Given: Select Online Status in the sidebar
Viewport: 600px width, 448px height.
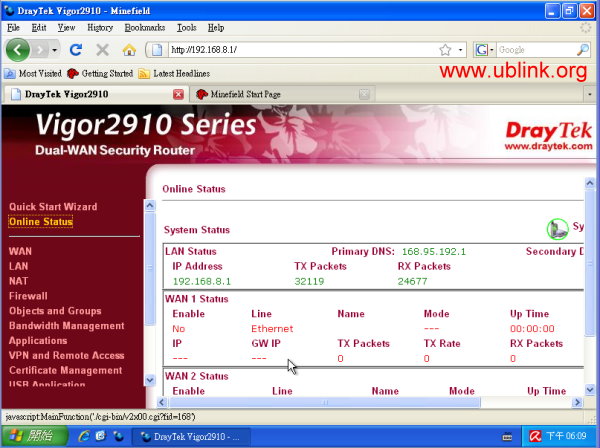Looking at the screenshot, I should [x=41, y=222].
